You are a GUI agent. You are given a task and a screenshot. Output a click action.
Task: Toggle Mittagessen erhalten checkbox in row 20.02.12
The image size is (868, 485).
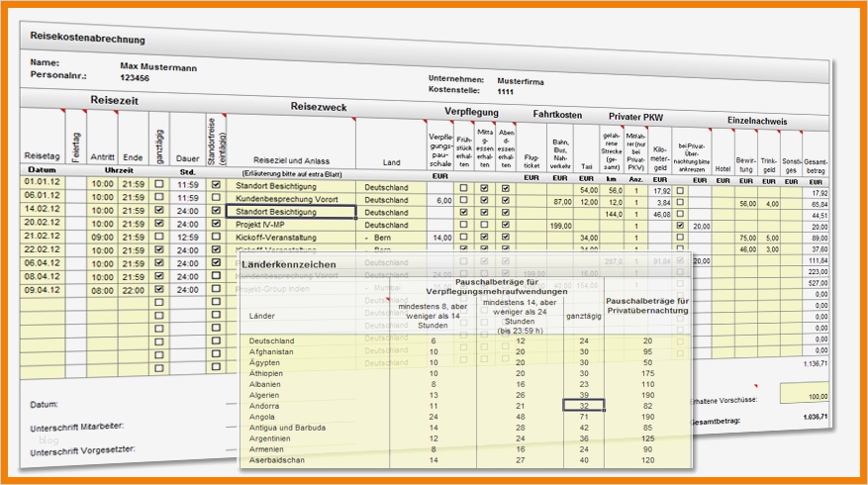[x=484, y=225]
